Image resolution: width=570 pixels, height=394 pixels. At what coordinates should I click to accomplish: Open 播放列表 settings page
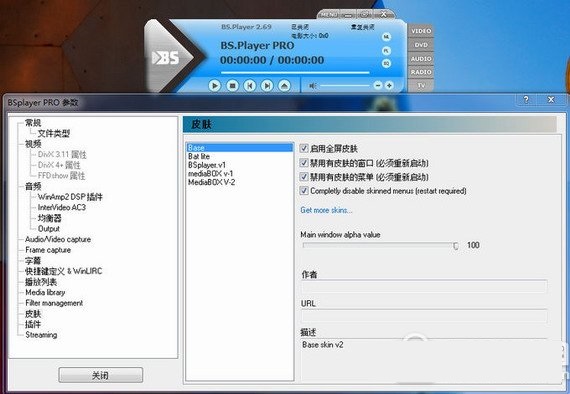pyautogui.click(x=41, y=282)
